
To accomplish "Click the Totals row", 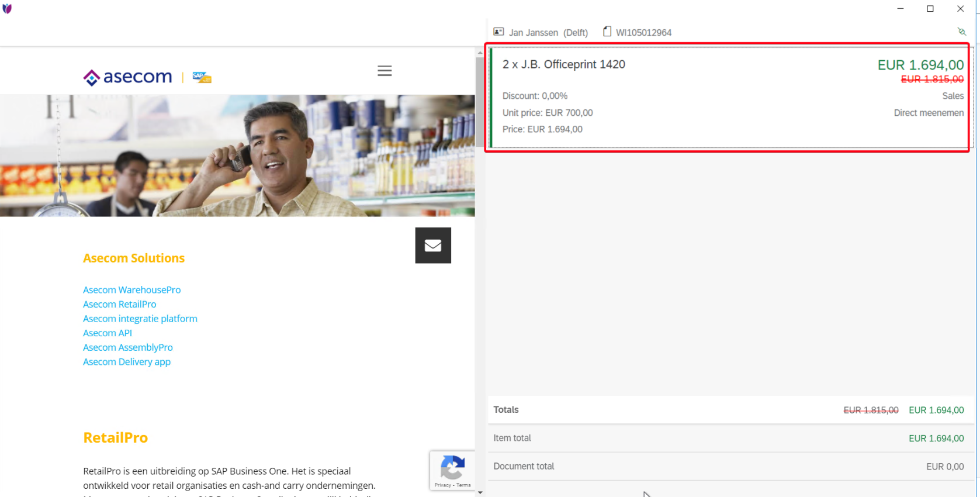I will click(x=728, y=410).
